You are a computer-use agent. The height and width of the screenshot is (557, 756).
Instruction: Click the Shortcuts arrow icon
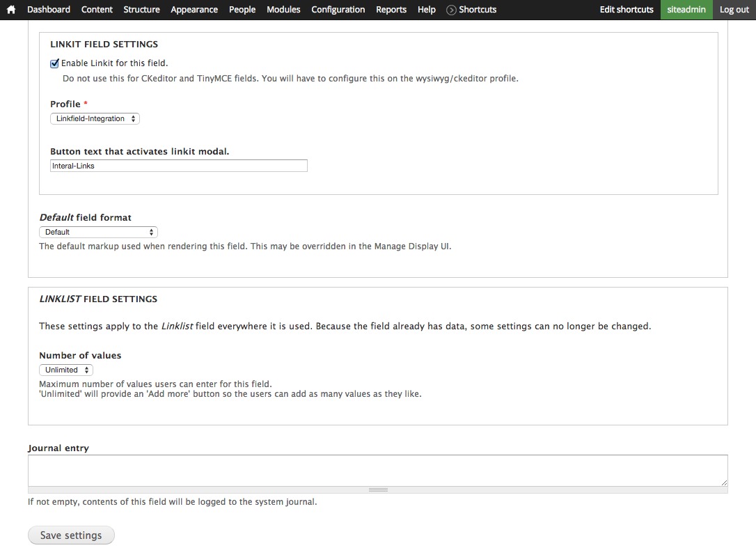(450, 10)
